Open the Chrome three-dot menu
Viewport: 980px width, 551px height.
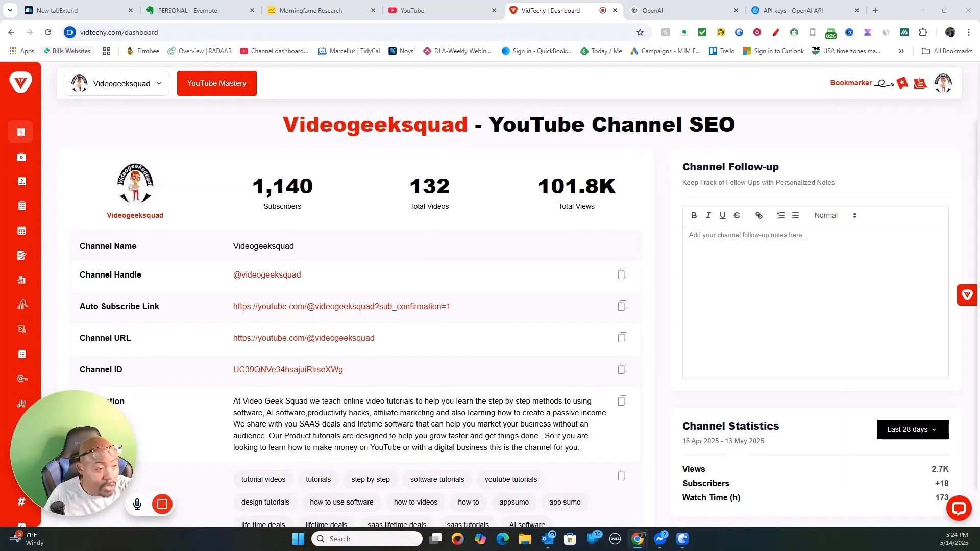(968, 32)
